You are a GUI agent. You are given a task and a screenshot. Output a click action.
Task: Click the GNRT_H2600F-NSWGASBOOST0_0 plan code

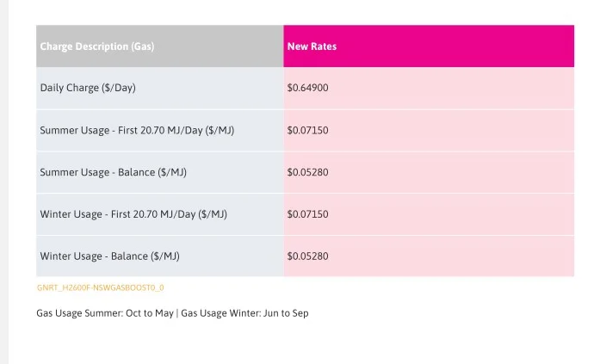click(100, 287)
